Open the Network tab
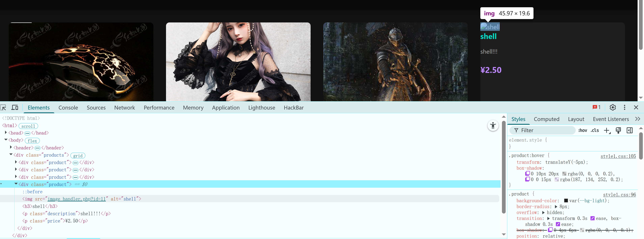The height and width of the screenshot is (239, 644). tap(125, 108)
